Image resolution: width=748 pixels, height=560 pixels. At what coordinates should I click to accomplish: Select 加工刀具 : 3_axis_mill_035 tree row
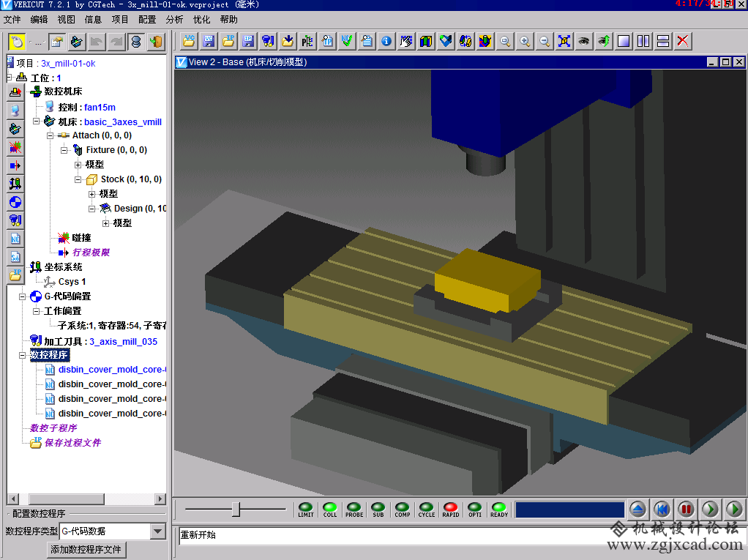tap(94, 342)
